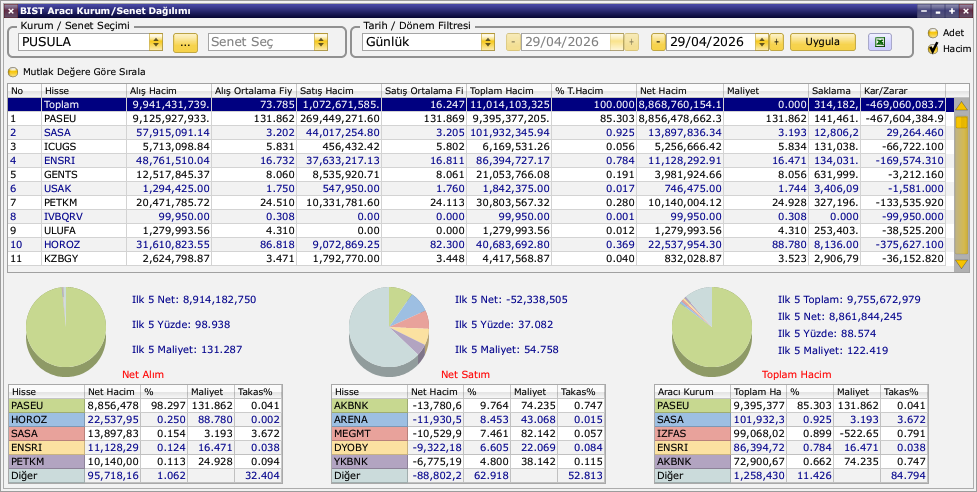Open the Senet Seç dropdown
This screenshot has width=977, height=492.
click(x=321, y=42)
